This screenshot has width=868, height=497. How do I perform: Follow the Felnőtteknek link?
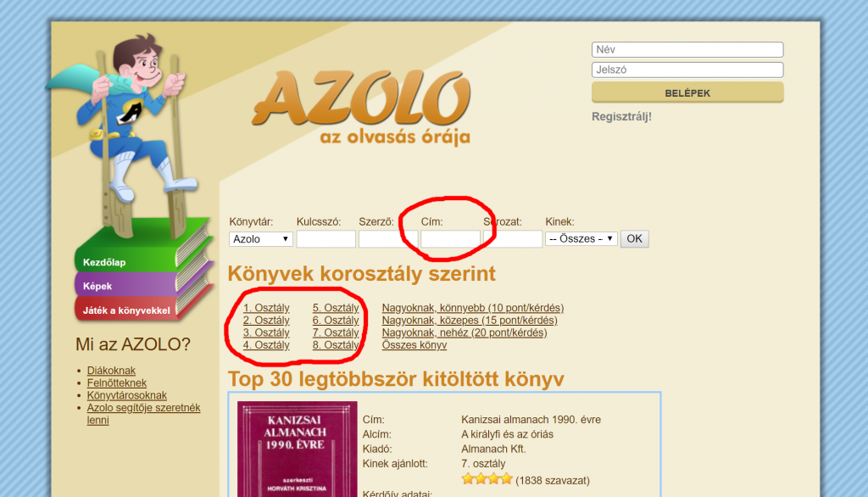pos(117,383)
